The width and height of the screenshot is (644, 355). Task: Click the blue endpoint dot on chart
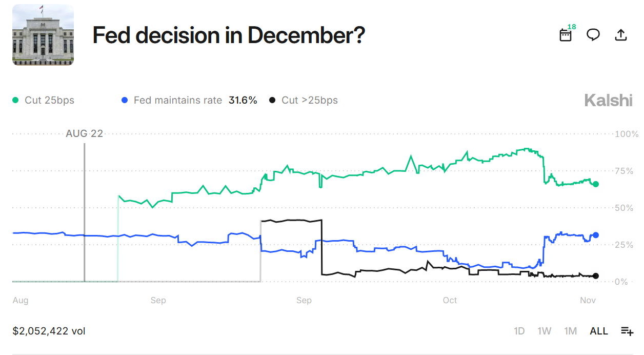(x=596, y=235)
